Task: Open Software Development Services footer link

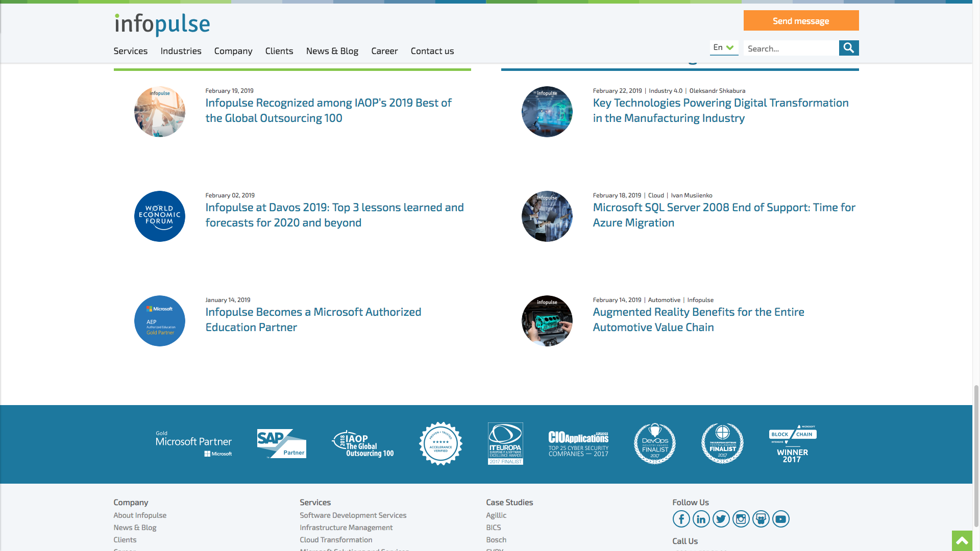Action: point(353,515)
